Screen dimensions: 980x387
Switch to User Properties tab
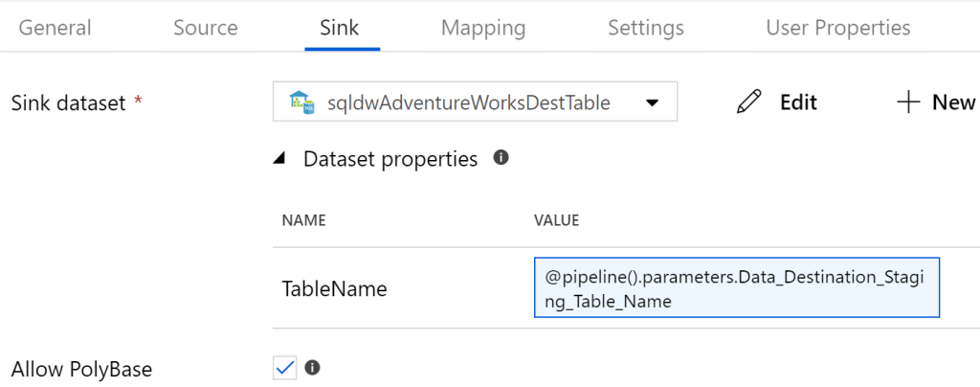pos(837,28)
